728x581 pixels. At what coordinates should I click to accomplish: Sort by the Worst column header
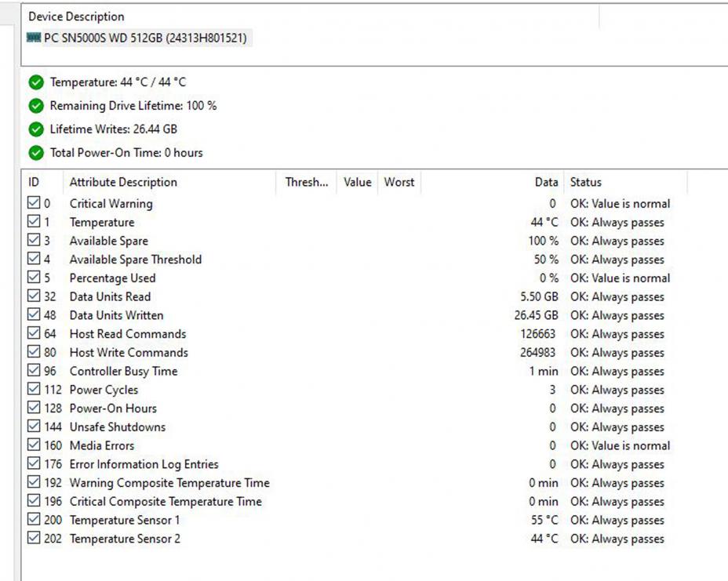(x=399, y=182)
